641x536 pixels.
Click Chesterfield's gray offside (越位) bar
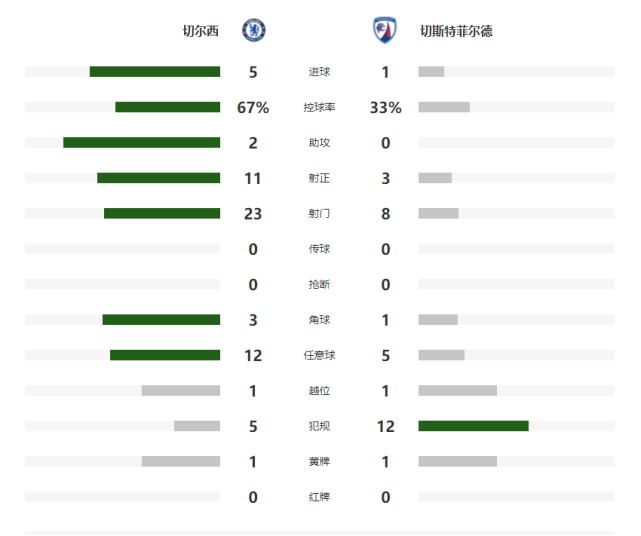point(457,391)
